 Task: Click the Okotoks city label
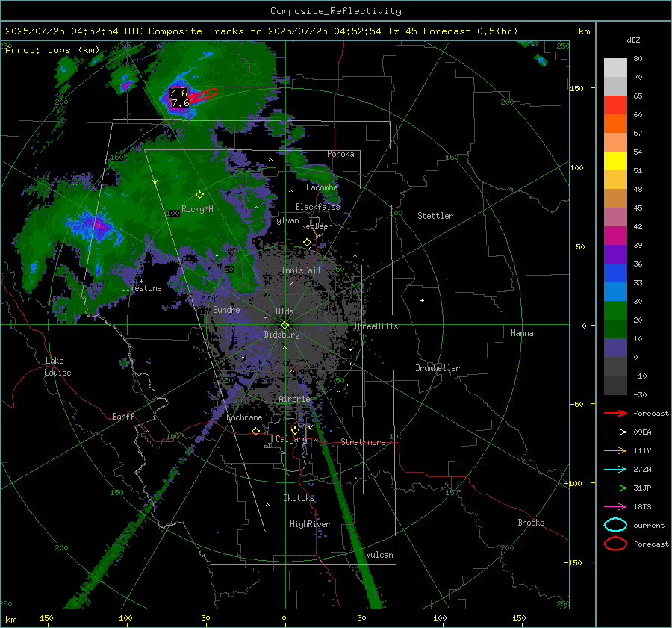point(299,497)
